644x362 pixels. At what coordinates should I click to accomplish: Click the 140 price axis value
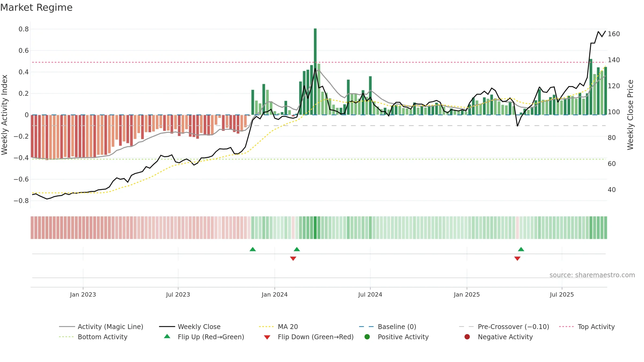pos(614,60)
